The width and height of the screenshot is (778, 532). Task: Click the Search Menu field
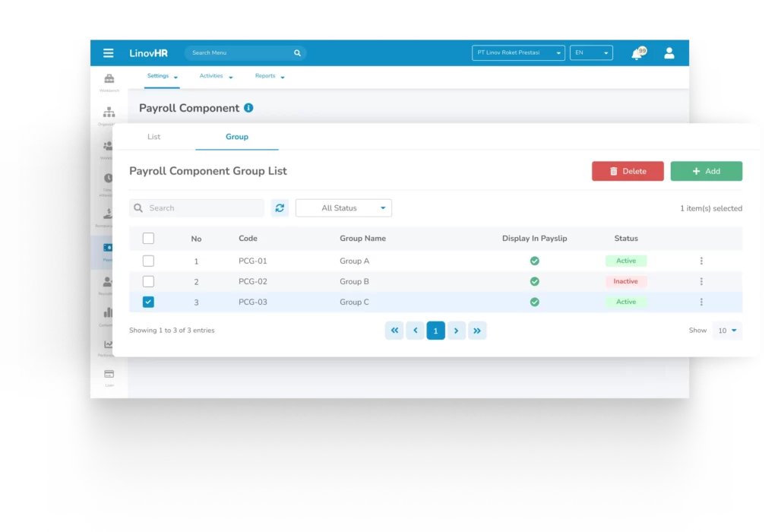point(245,52)
